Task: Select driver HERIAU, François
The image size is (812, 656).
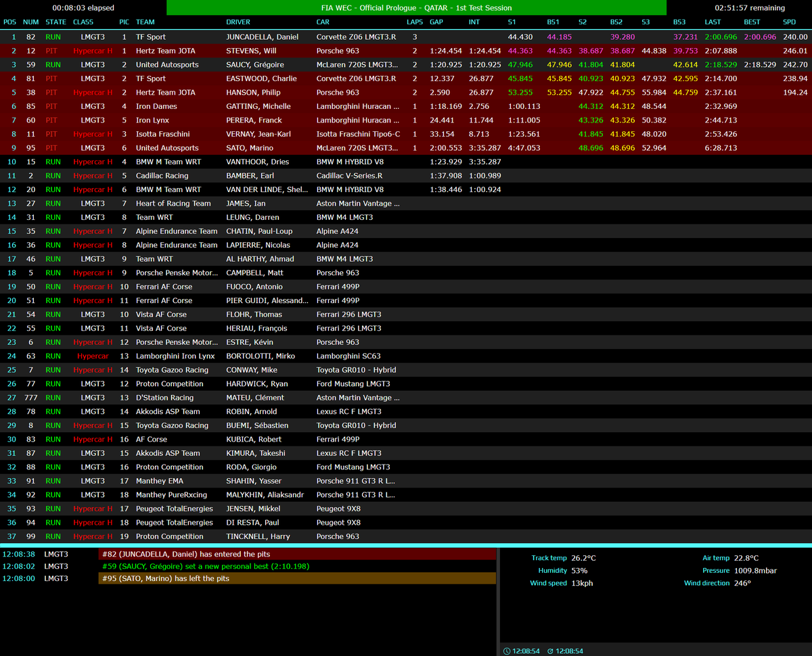Action: click(x=256, y=328)
